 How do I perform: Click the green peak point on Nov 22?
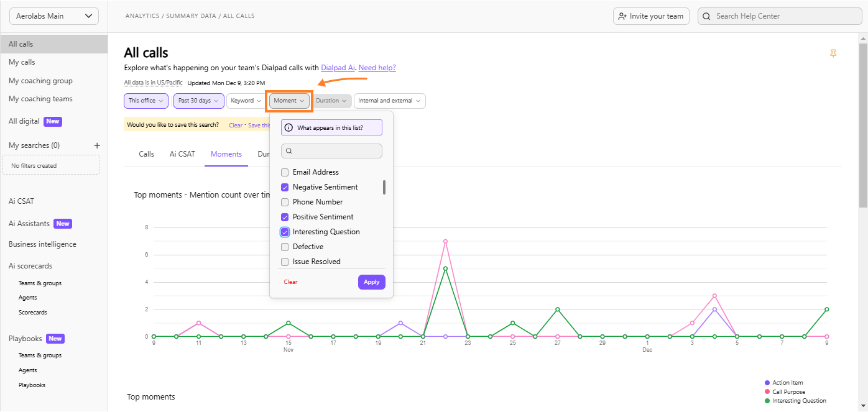pos(445,268)
